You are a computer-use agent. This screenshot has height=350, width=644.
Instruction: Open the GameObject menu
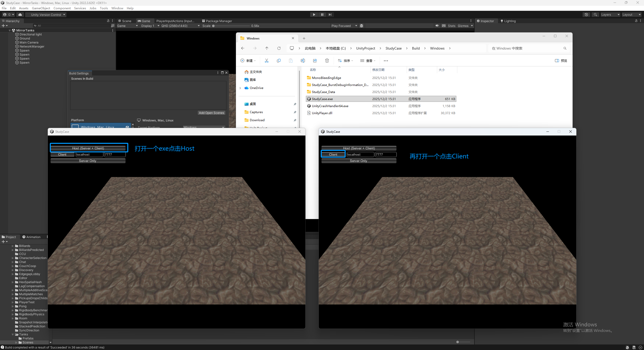41,8
